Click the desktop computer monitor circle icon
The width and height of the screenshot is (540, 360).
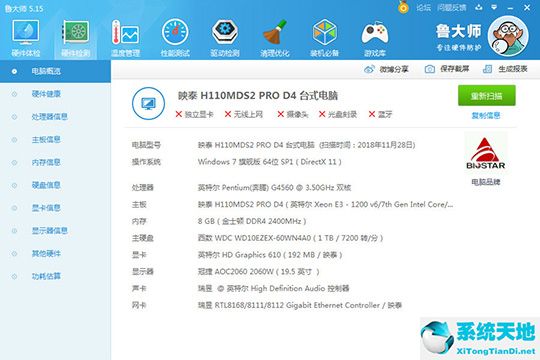click(148, 103)
